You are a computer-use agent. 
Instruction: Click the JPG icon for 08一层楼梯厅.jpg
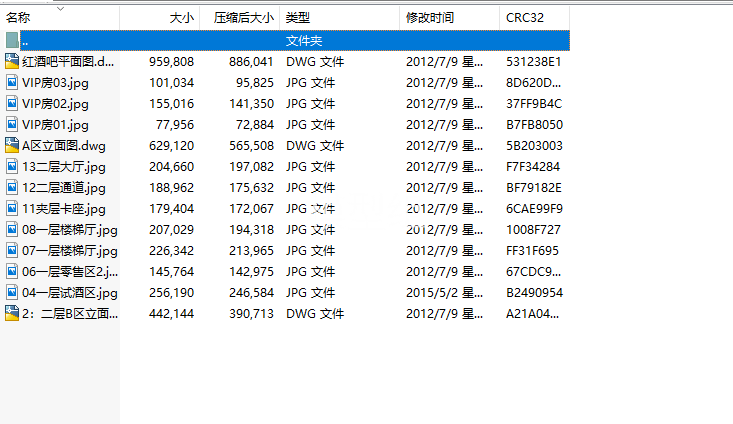(12, 229)
